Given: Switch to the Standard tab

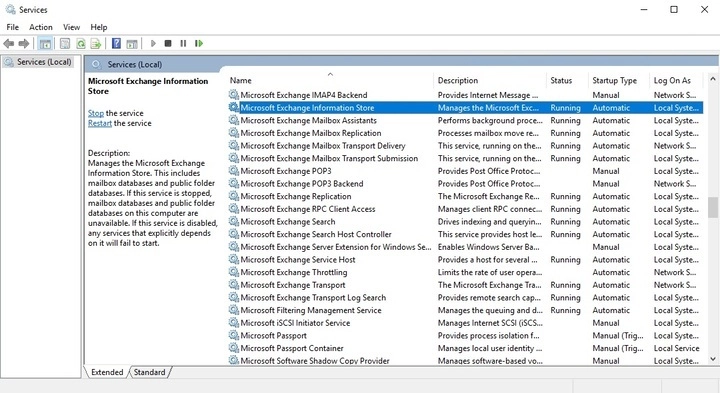Looking at the screenshot, I should pyautogui.click(x=149, y=372).
